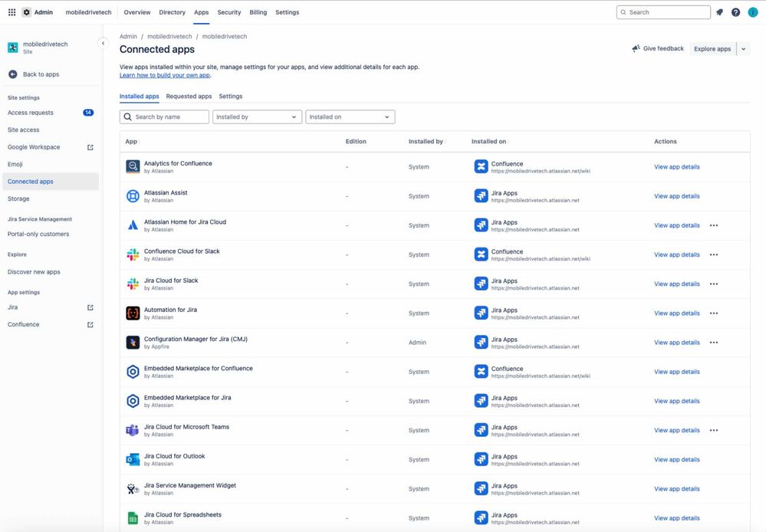Open more actions for Confluence Cloud for Slack
The height and width of the screenshot is (532, 766).
point(714,255)
